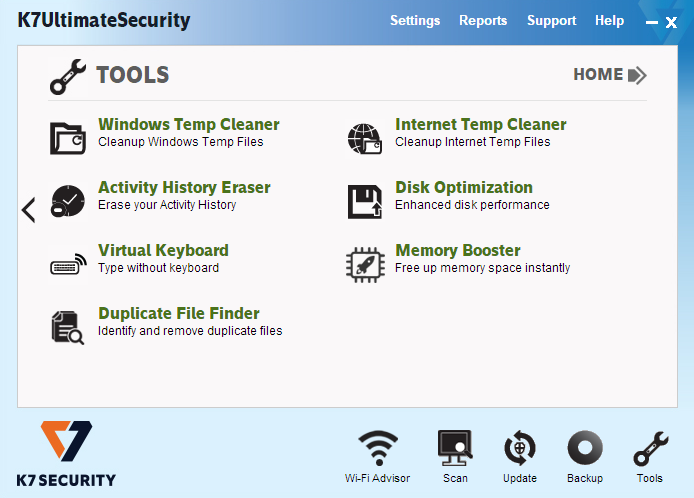Return to HOME screen
Image resolution: width=694 pixels, height=498 pixels.
pos(610,75)
